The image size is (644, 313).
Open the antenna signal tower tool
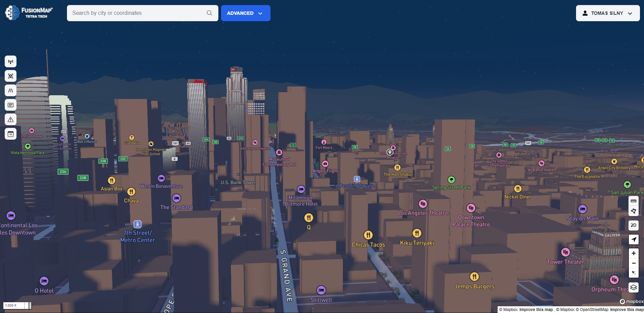[x=11, y=62]
